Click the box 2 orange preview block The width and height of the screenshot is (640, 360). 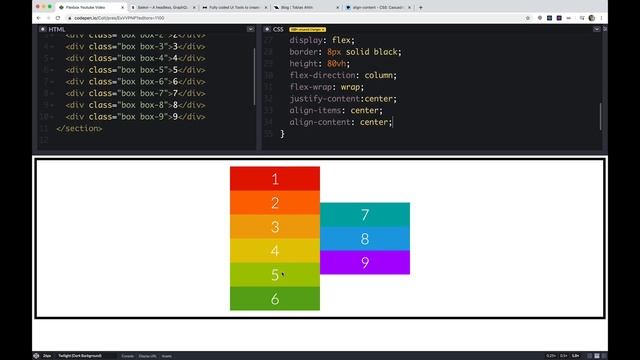[x=275, y=202]
